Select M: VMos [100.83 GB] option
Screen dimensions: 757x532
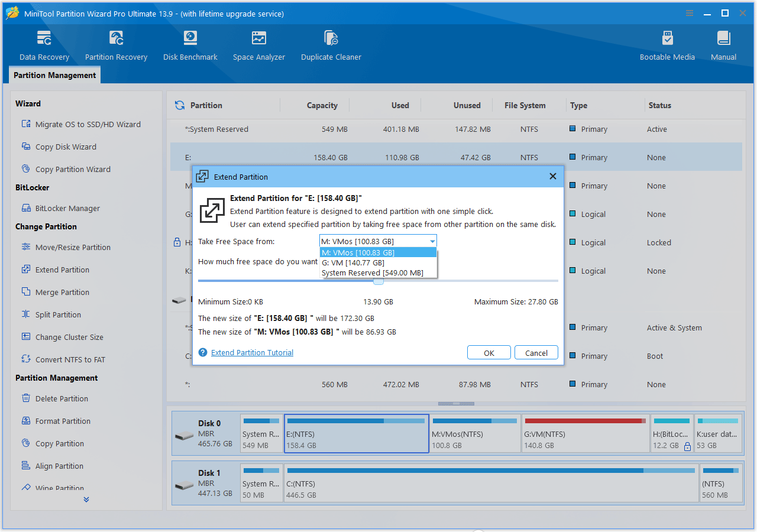coord(378,252)
